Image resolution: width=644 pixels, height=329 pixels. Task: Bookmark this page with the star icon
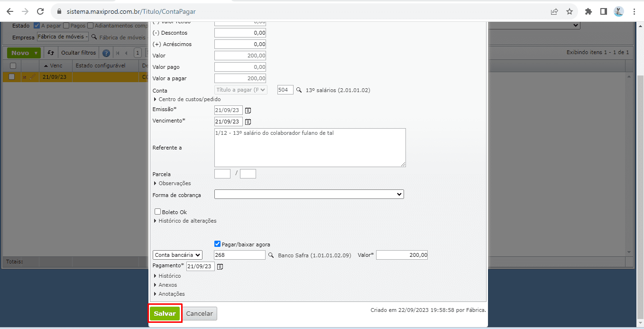[570, 11]
